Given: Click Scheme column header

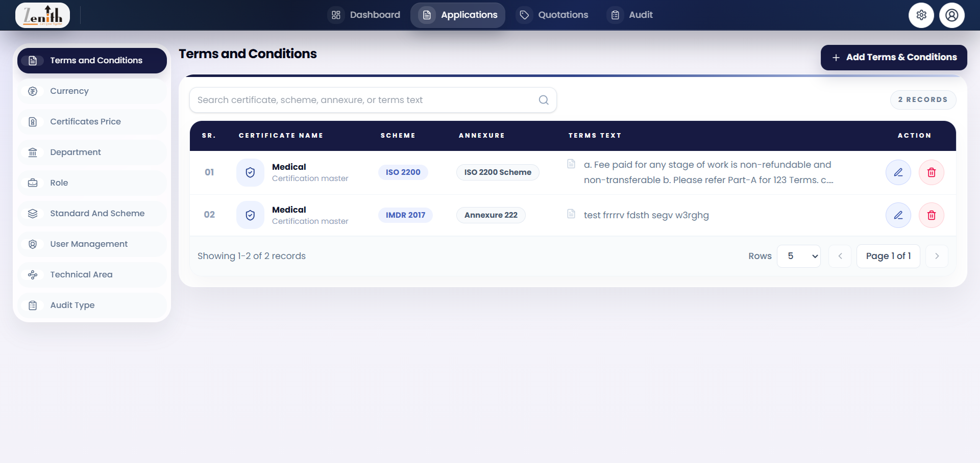Looking at the screenshot, I should point(398,136).
